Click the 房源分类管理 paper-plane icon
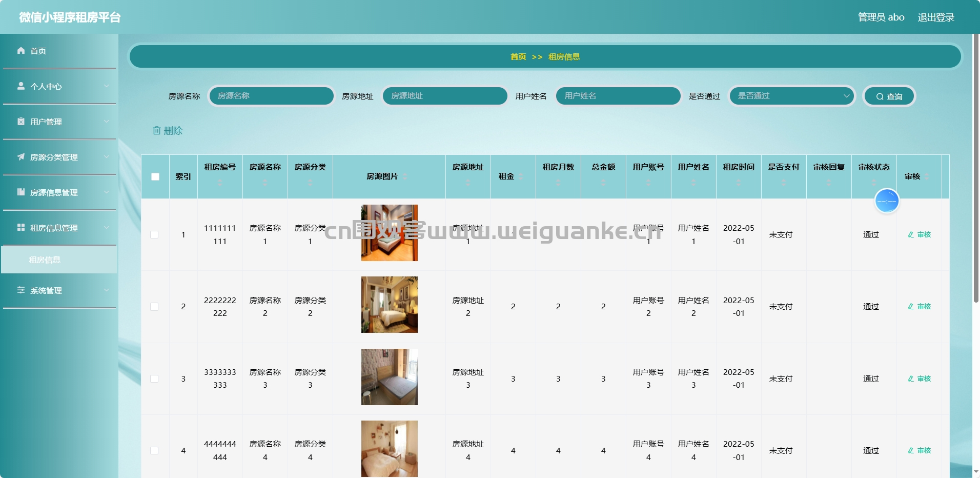The image size is (980, 478). pos(21,157)
